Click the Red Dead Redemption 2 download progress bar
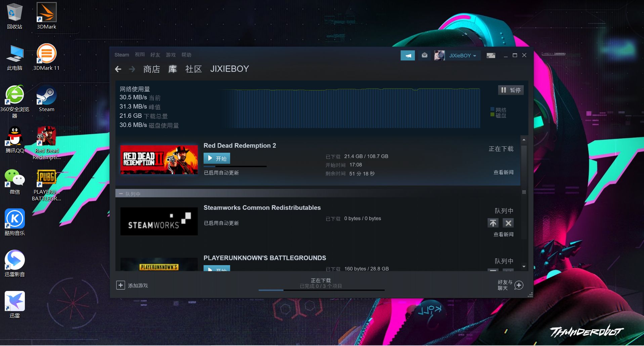644x346 pixels. pos(235,166)
